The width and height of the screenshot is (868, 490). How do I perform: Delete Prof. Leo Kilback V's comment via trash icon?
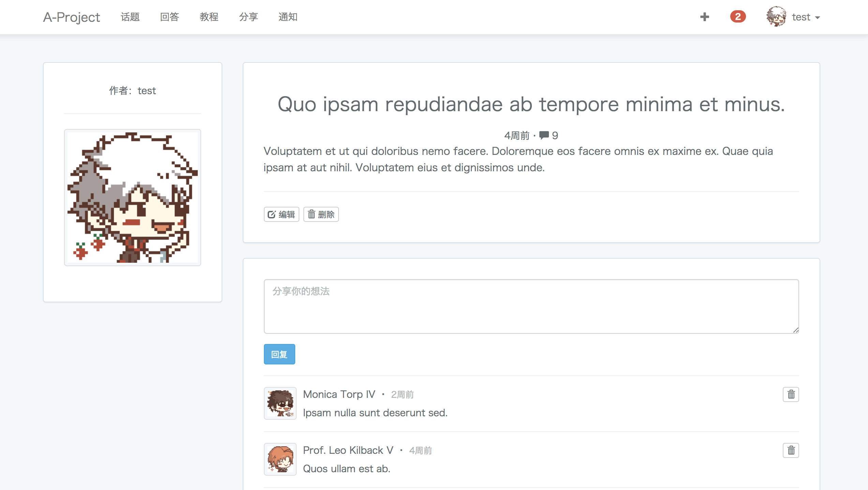coord(791,450)
